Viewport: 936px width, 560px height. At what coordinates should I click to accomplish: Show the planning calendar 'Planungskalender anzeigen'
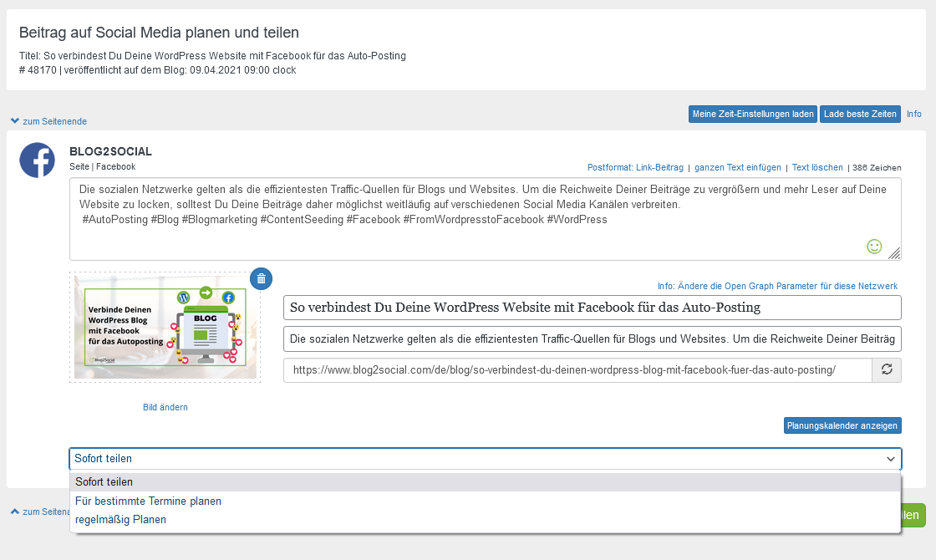pos(842,425)
